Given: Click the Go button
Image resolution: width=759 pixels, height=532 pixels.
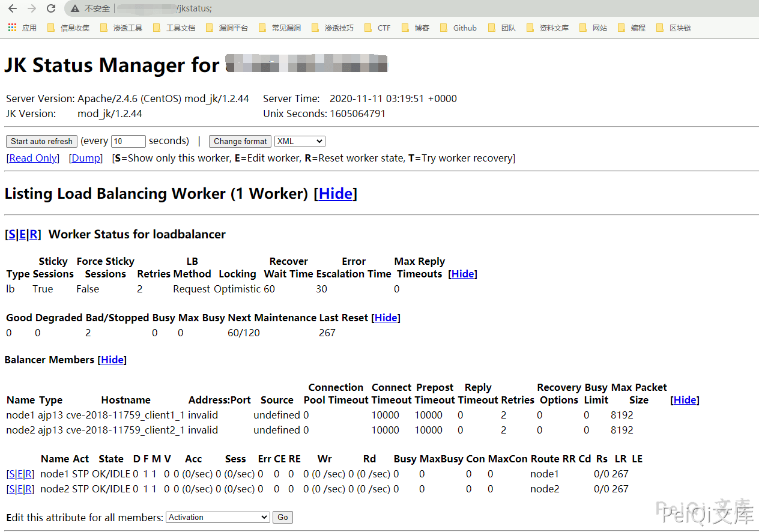Looking at the screenshot, I should (283, 518).
